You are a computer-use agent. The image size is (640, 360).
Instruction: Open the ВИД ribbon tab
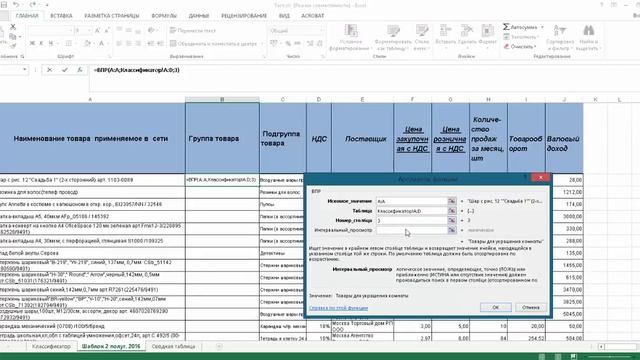284,16
